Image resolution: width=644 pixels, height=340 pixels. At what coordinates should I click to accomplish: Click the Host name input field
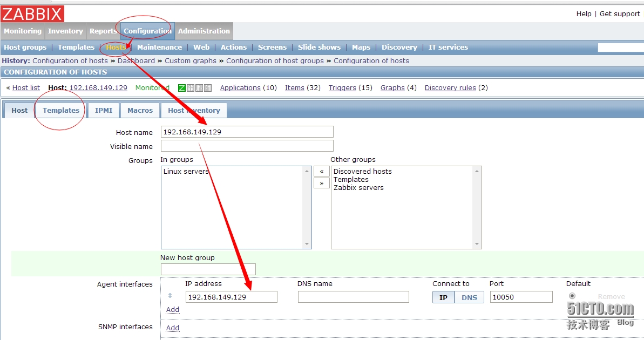tap(247, 132)
